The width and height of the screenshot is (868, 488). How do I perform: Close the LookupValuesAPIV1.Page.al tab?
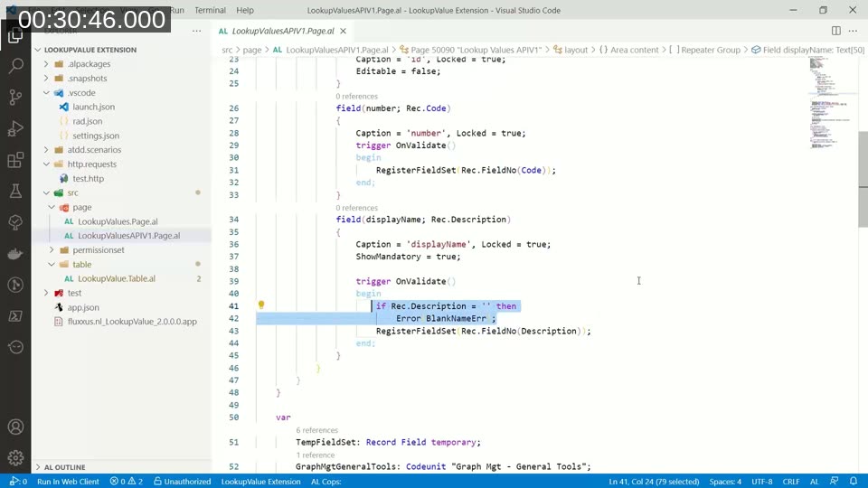[344, 31]
